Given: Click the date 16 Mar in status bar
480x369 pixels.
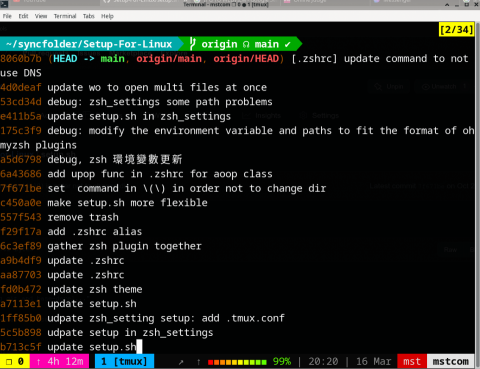Looking at the screenshot, I should tap(374, 361).
